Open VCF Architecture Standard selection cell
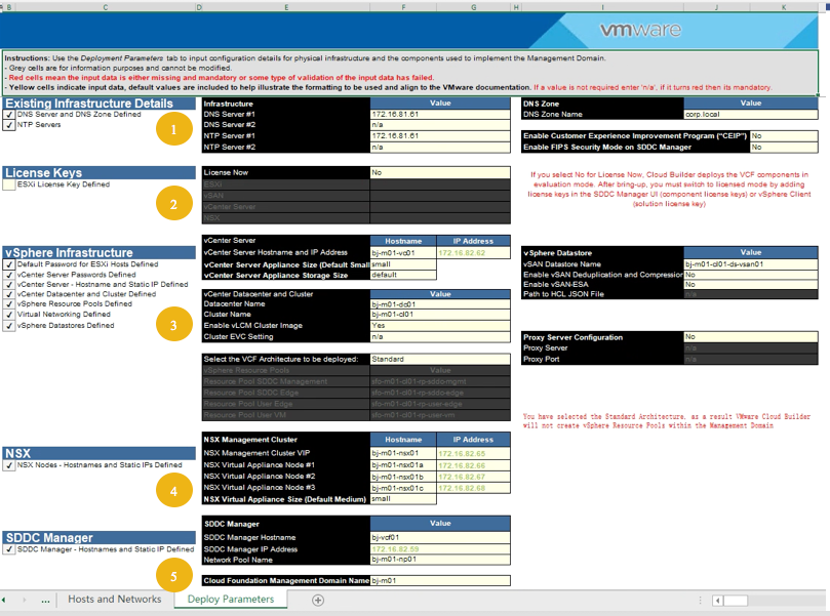The height and width of the screenshot is (616, 830). tap(440, 359)
